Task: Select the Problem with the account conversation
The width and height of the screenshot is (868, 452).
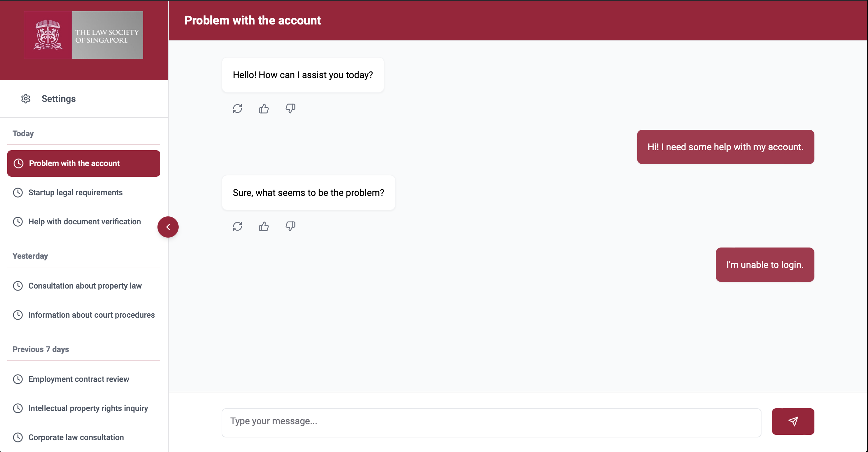Action: pos(83,163)
